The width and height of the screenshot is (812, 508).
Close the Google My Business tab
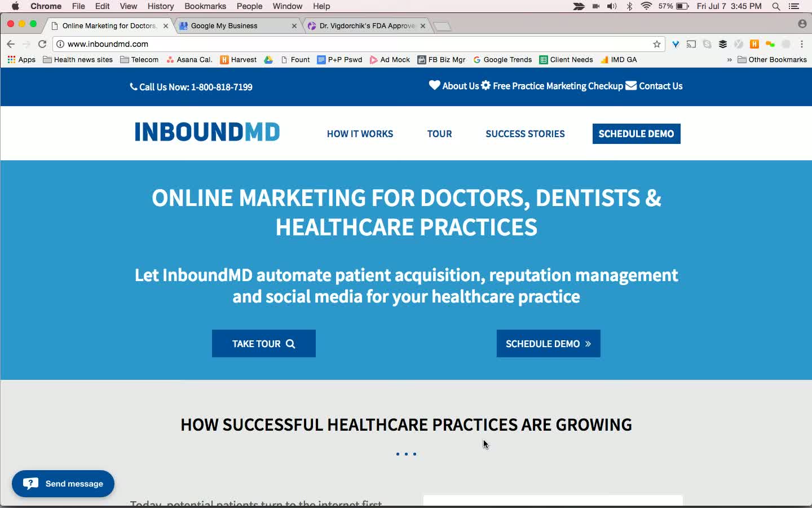[x=294, y=26]
